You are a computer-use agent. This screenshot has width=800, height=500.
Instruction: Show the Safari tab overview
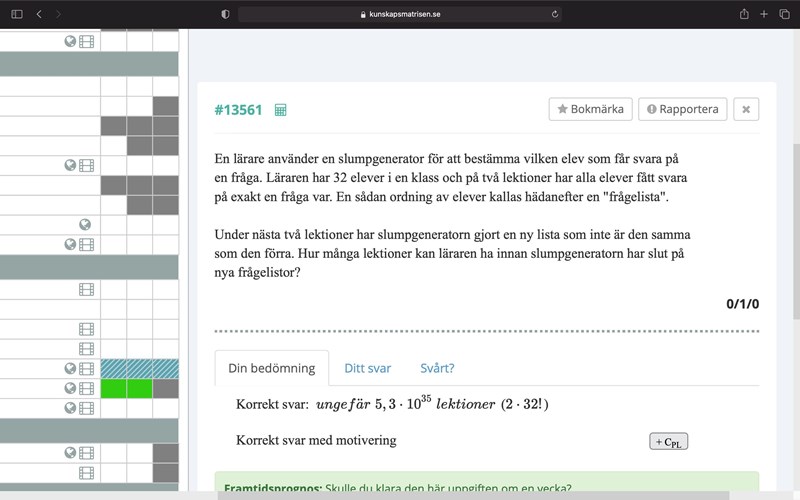tap(784, 14)
